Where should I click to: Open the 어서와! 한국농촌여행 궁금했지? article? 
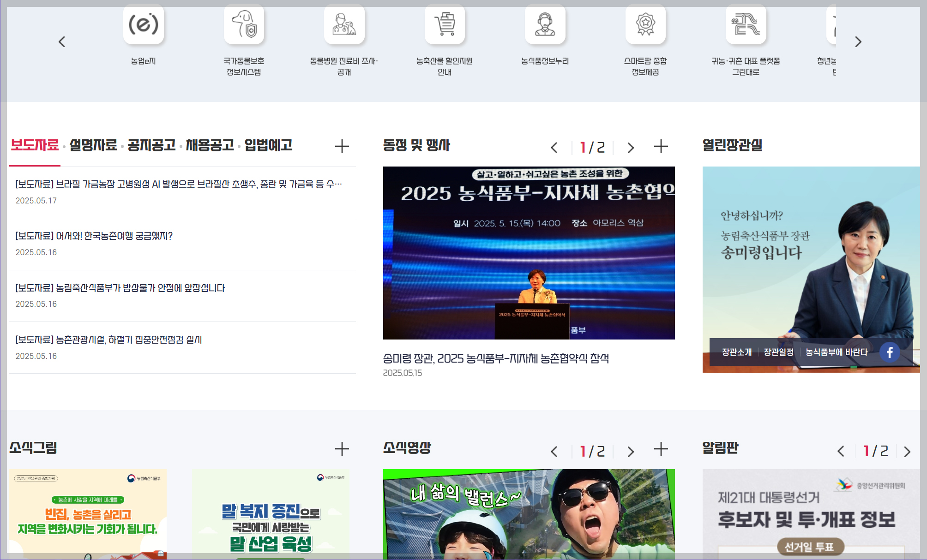94,236
